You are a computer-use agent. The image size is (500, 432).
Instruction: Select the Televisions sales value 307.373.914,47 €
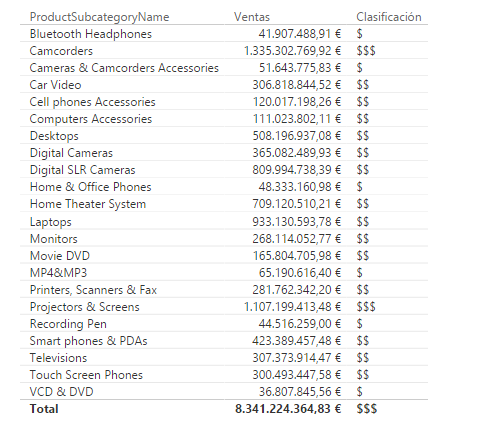[297, 358]
